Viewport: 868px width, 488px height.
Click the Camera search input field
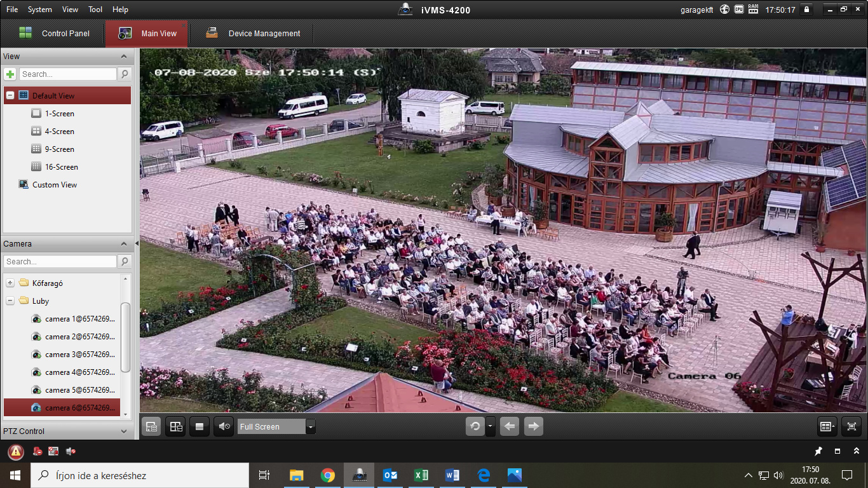[60, 262]
